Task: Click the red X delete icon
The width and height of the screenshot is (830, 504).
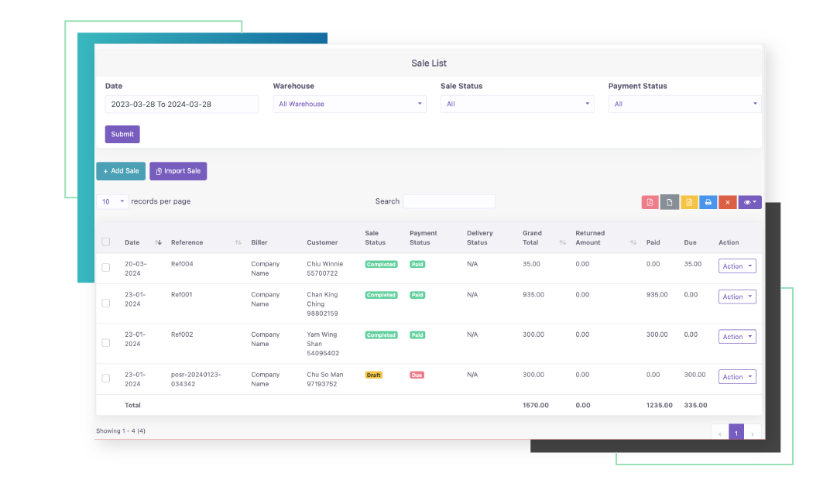Action: [x=727, y=202]
